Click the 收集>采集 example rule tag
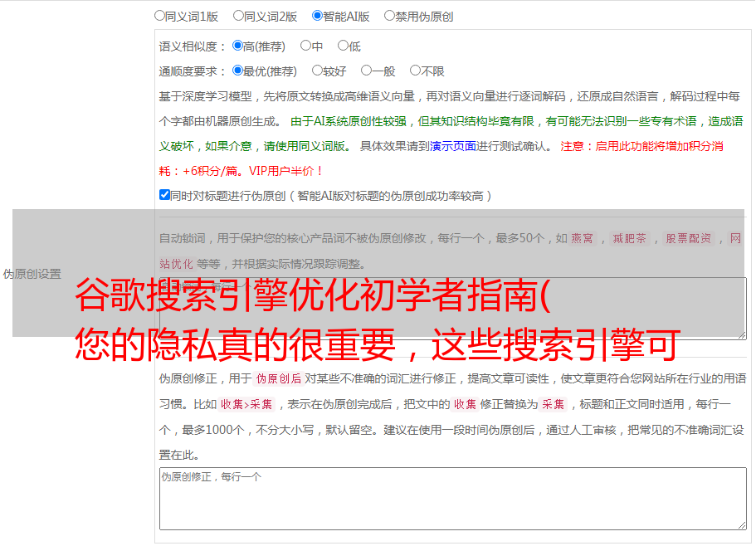 (x=246, y=404)
